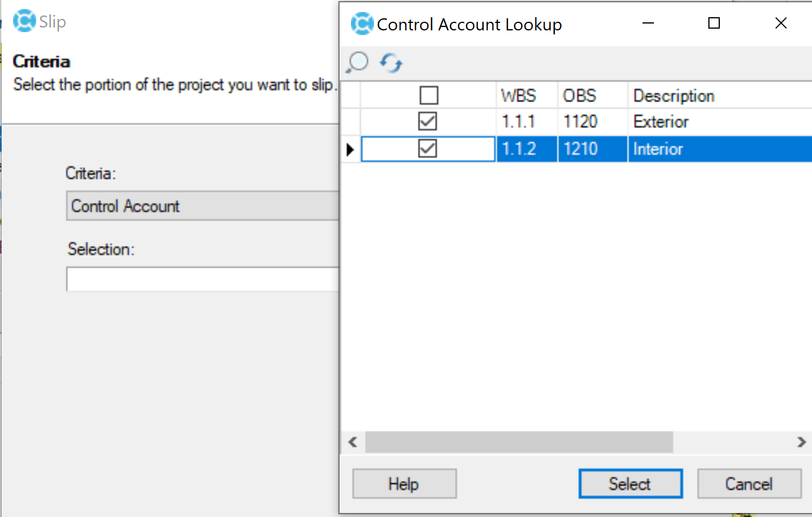Click the scroll-left arrow of the horizontal scrollbar

coord(353,442)
